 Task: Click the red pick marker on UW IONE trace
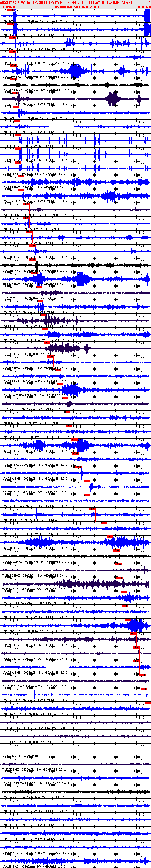[104, 523]
